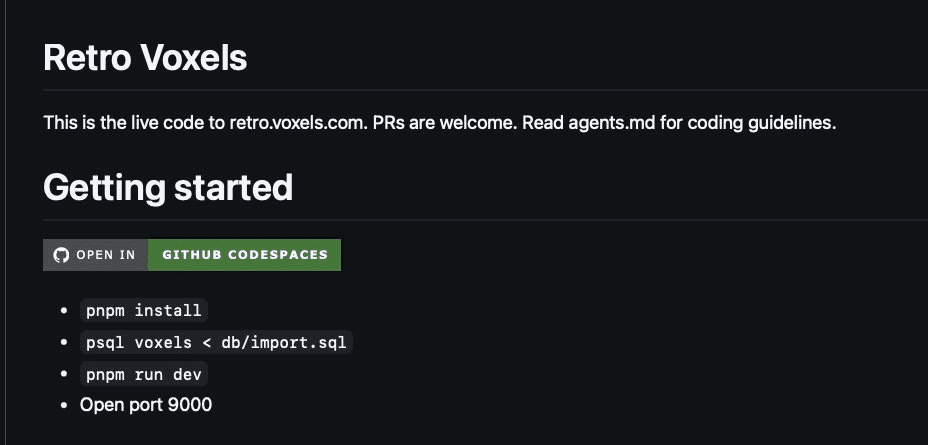Viewport: 928px width, 445px height.
Task: Click the "psql voxels < db/import.sql" code snippet
Action: (x=217, y=342)
